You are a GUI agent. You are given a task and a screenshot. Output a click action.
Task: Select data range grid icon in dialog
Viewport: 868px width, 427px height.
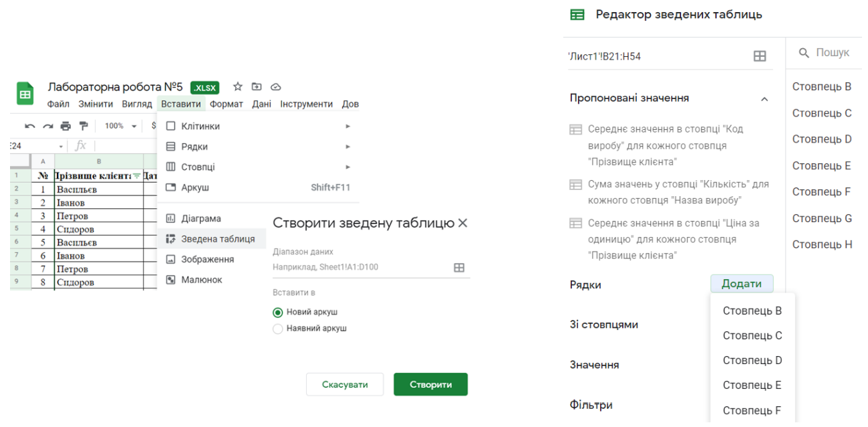459,268
